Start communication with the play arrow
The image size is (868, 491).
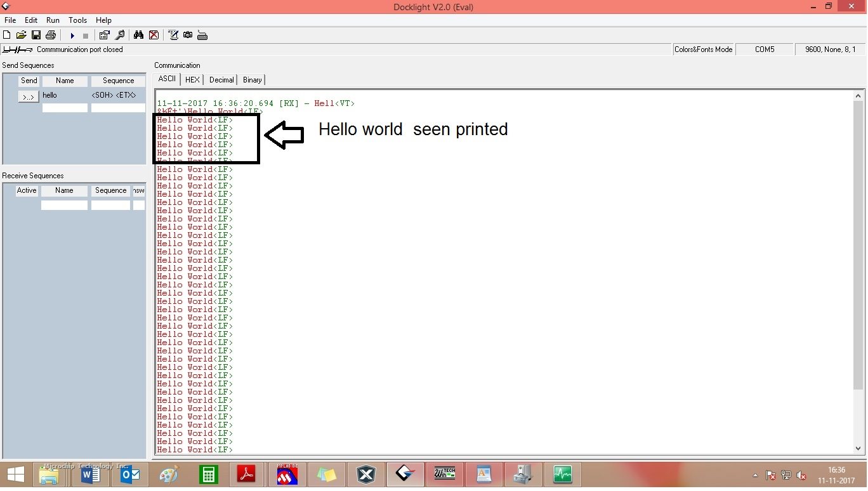72,36
